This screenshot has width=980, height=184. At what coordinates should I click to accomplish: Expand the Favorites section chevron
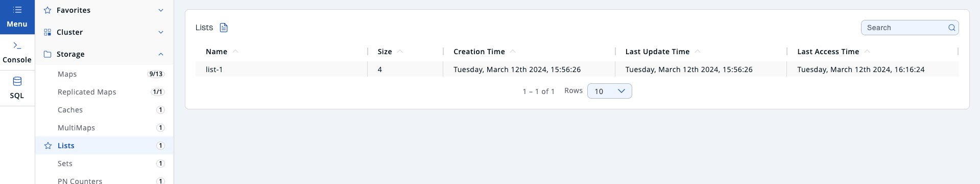(161, 10)
